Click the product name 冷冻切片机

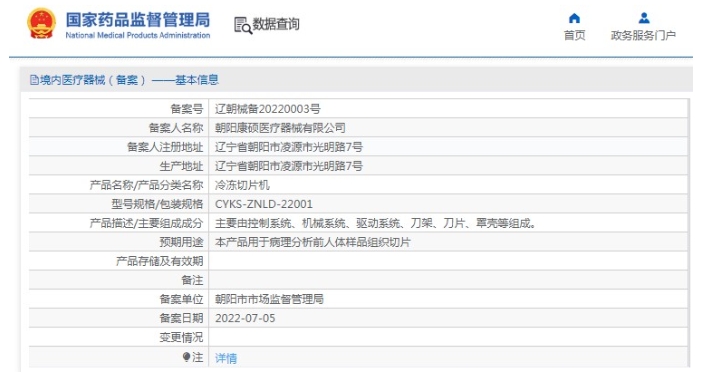coord(242,185)
